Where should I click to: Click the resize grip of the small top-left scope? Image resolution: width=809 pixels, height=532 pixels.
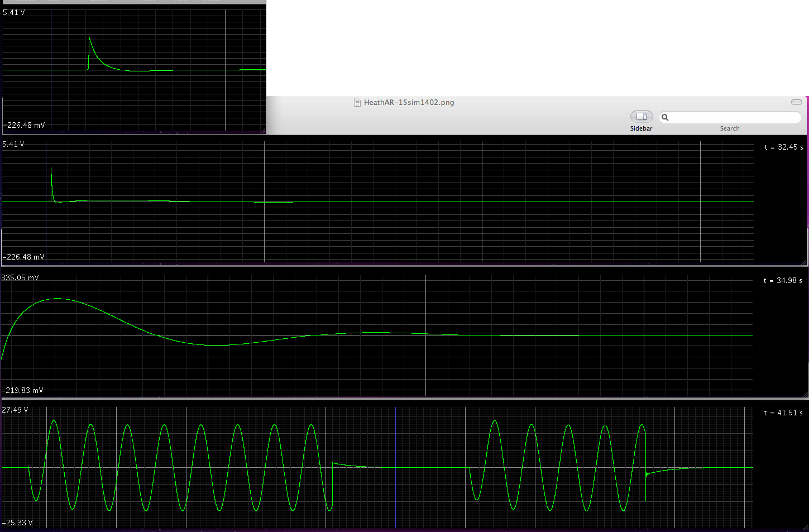coord(262,131)
